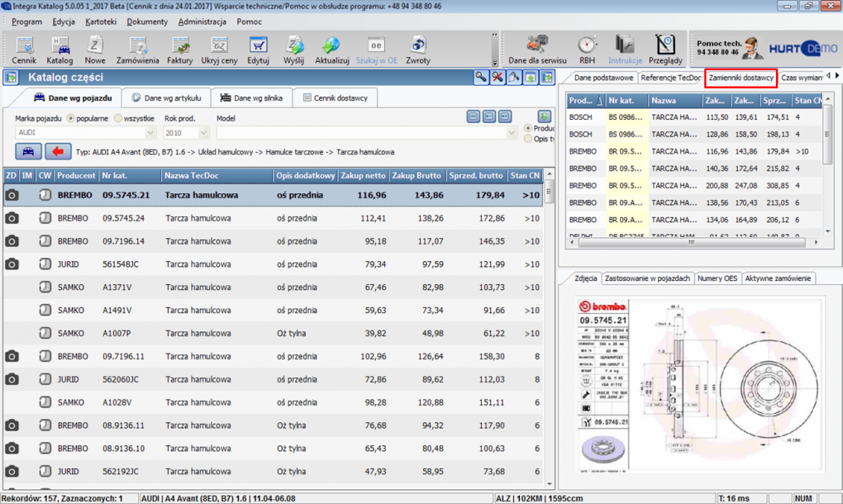Click the first list layout view icon

[x=473, y=116]
